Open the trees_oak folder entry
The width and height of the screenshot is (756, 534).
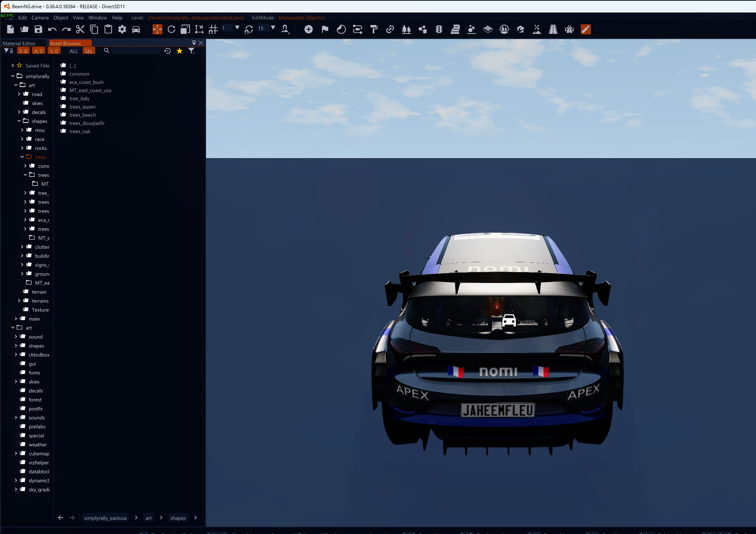80,132
